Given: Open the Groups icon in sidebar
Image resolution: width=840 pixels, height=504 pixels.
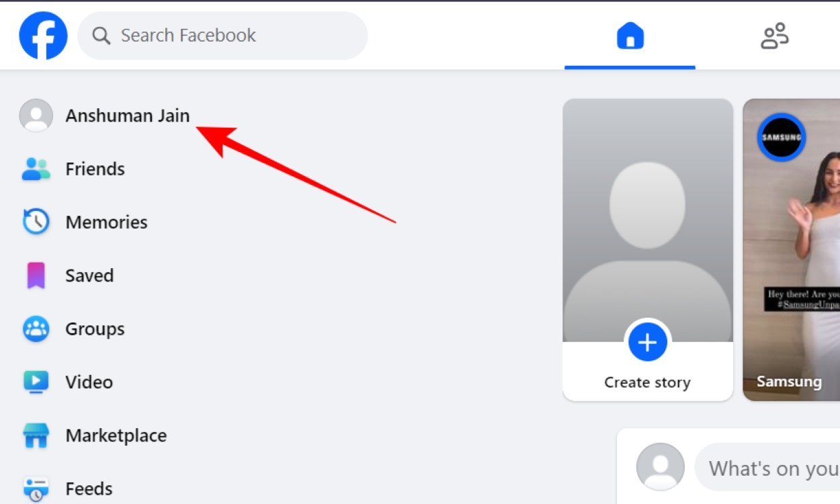Looking at the screenshot, I should point(36,329).
